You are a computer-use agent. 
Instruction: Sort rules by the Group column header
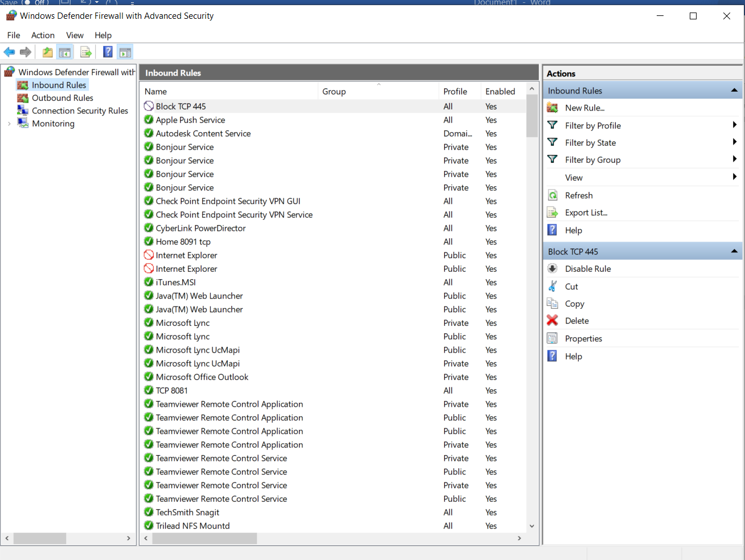[334, 92]
